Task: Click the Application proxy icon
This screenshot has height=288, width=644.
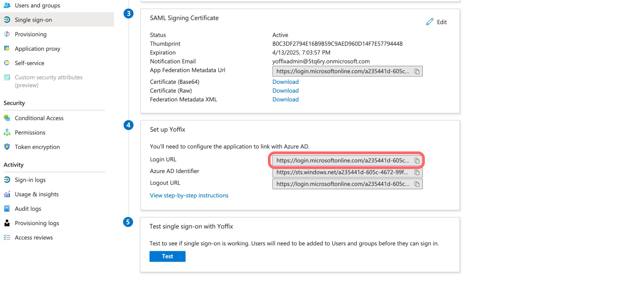Action: [x=7, y=48]
